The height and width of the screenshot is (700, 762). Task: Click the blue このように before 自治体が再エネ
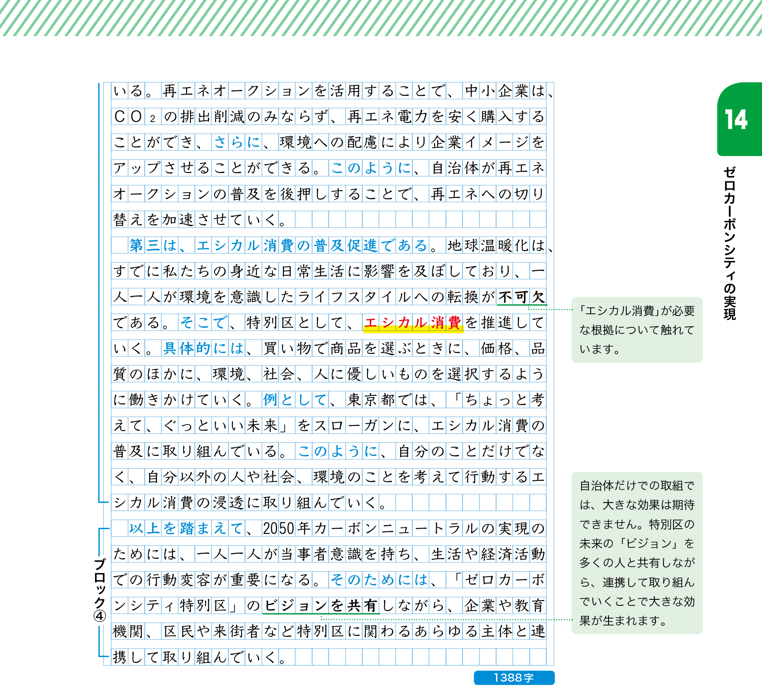point(371,168)
